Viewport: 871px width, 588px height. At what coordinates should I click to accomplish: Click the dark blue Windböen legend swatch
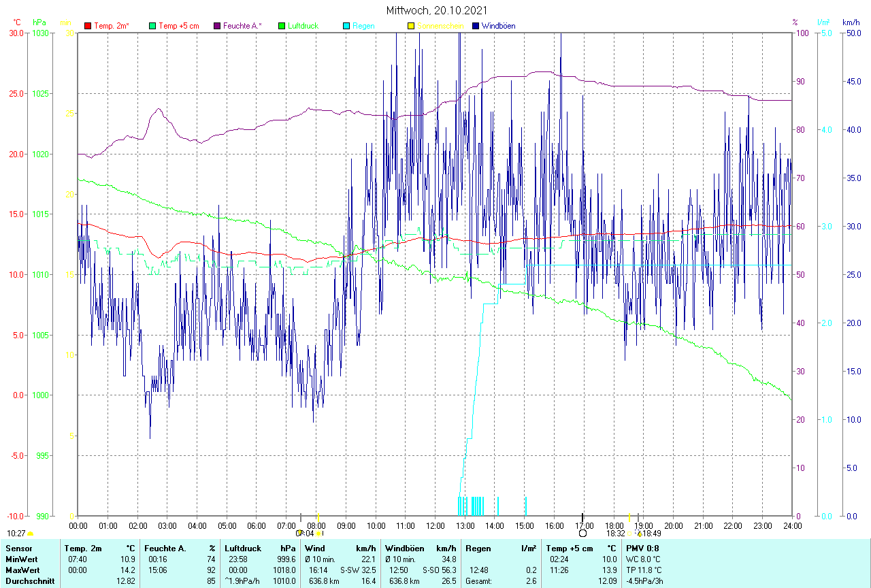[476, 26]
